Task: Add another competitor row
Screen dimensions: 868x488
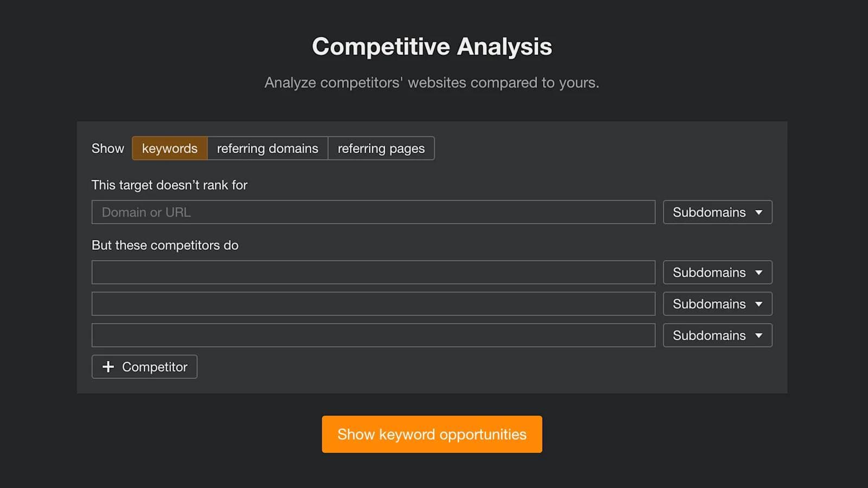Action: point(144,366)
